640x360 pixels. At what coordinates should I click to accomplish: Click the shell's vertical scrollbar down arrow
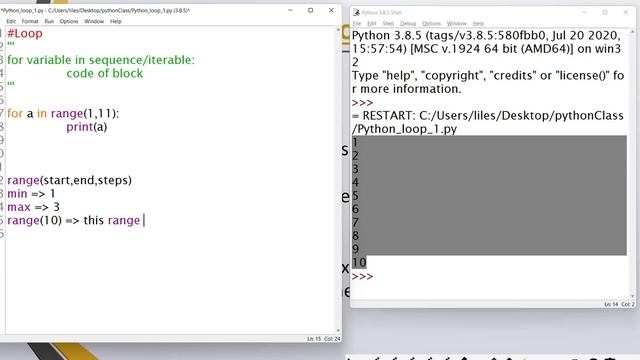(632, 296)
